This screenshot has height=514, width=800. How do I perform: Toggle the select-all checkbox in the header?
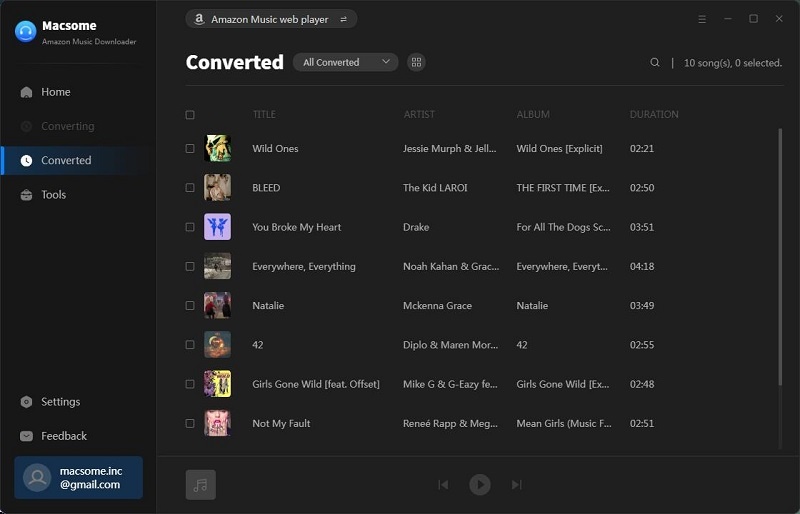[x=190, y=114]
